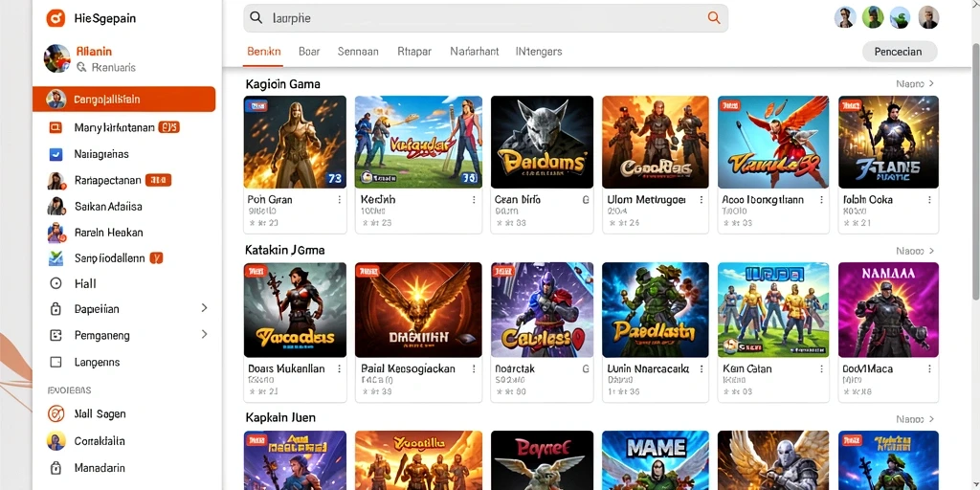This screenshot has height=490, width=980.
Task: Open the MAME game thumbnail in bottom row
Action: pyautogui.click(x=655, y=460)
